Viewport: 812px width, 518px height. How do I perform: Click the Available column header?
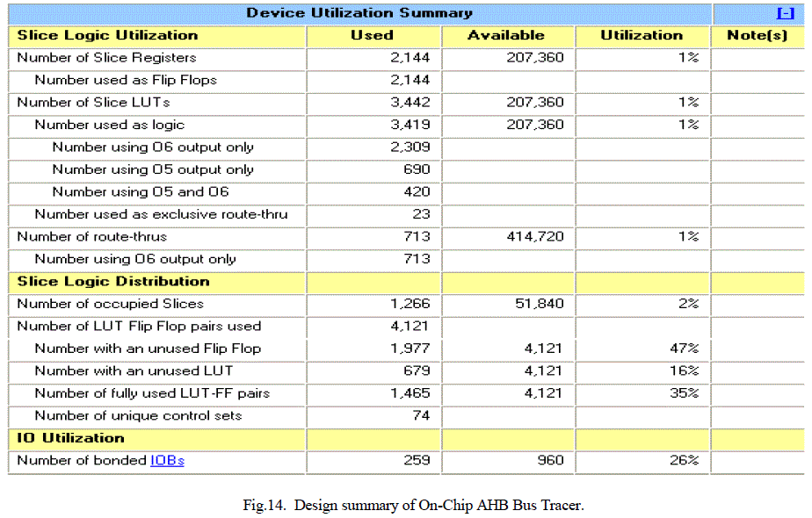coord(505,35)
